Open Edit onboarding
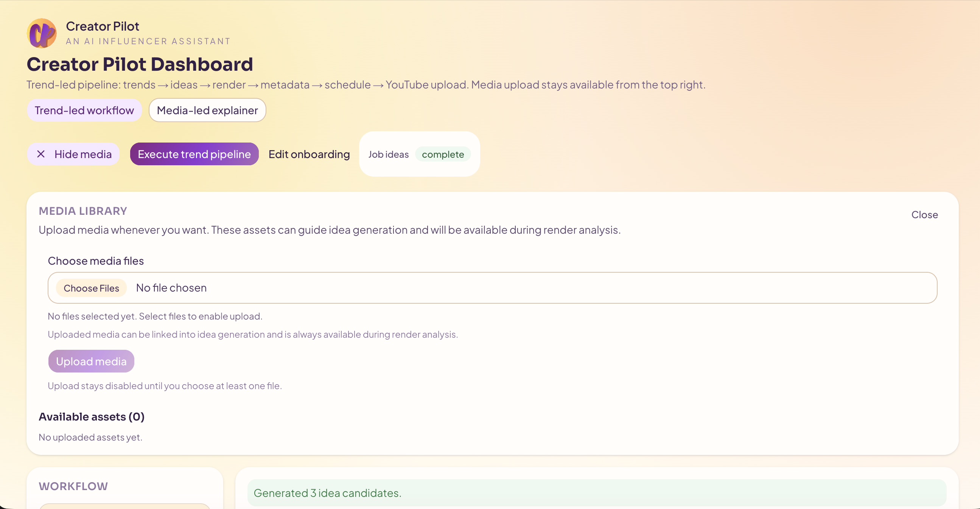This screenshot has width=980, height=509. point(309,154)
